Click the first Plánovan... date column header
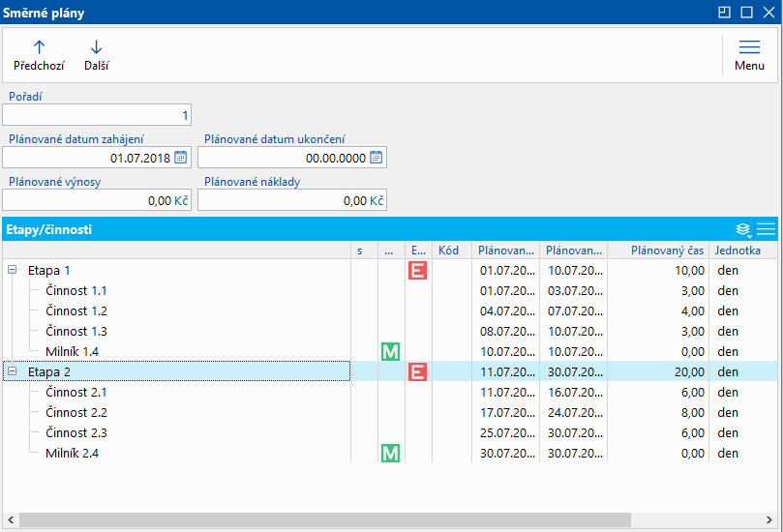783x532 pixels. [x=505, y=251]
